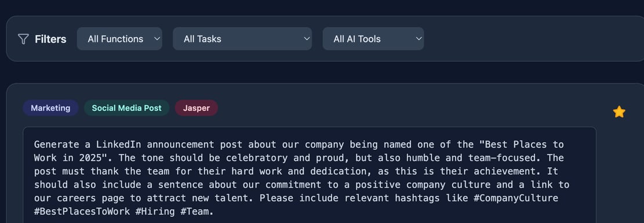
Task: Open the All AI Tools dropdown
Action: click(x=373, y=39)
